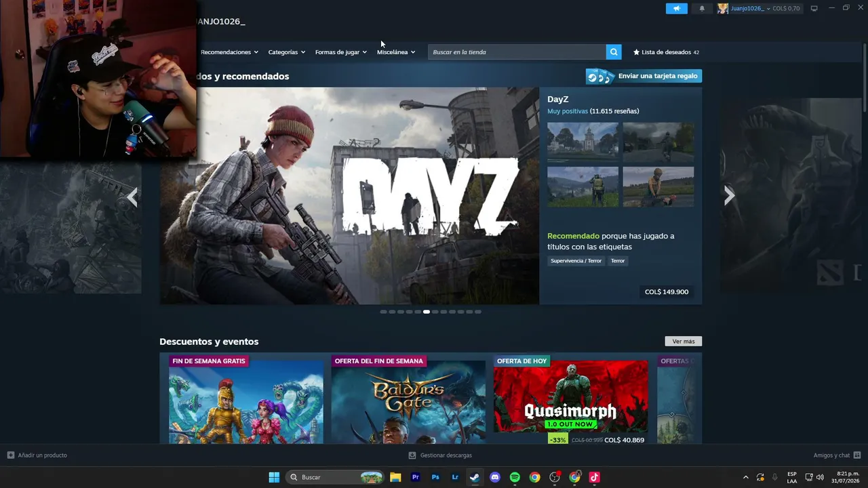Launch Adobe Lightroom from taskbar
Screen dimensions: 868x488
455,477
